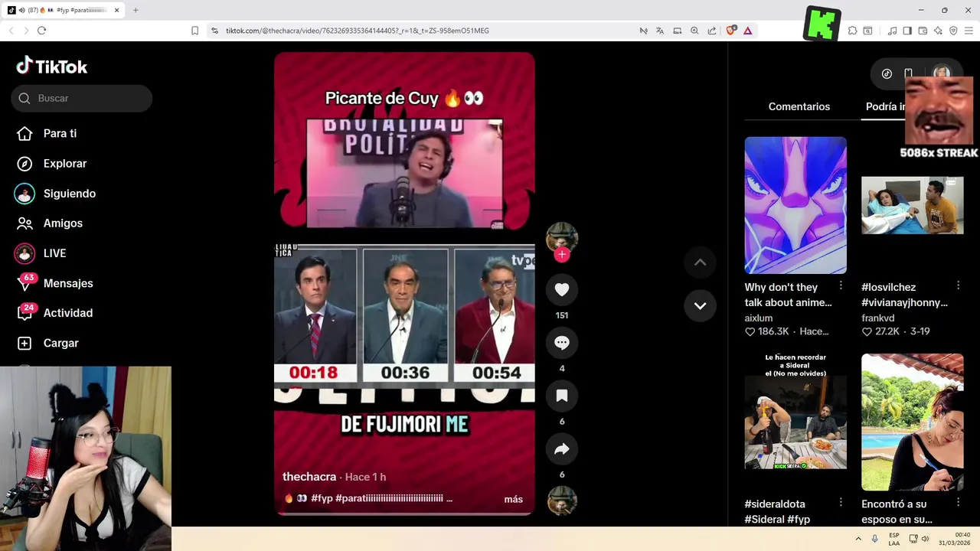Like the video with heart icon
980x551 pixels.
pos(562,289)
